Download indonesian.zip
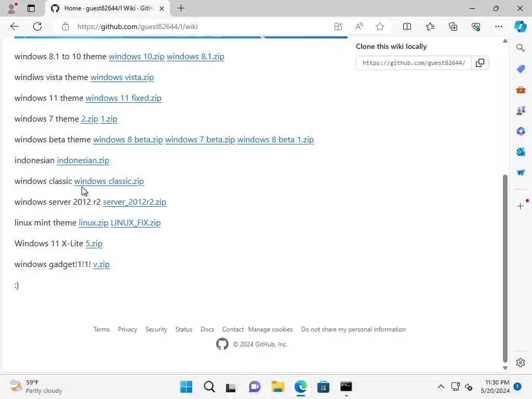532x399 pixels. pyautogui.click(x=83, y=160)
